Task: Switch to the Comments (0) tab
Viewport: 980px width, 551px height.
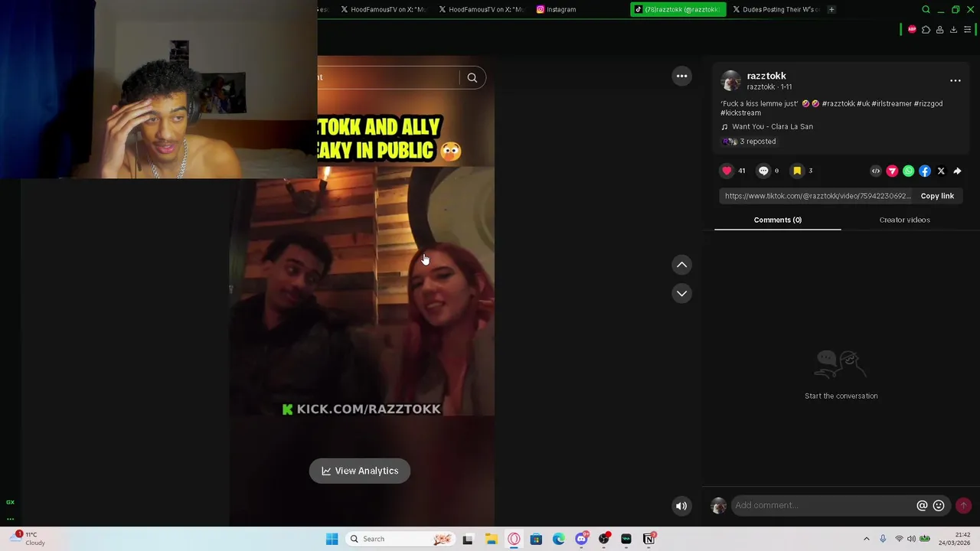Action: [x=777, y=220]
